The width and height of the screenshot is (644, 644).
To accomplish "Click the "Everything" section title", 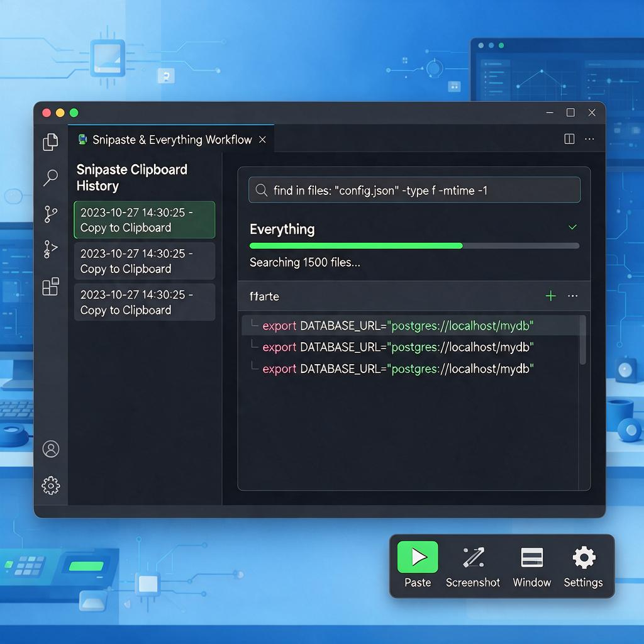I will click(282, 229).
